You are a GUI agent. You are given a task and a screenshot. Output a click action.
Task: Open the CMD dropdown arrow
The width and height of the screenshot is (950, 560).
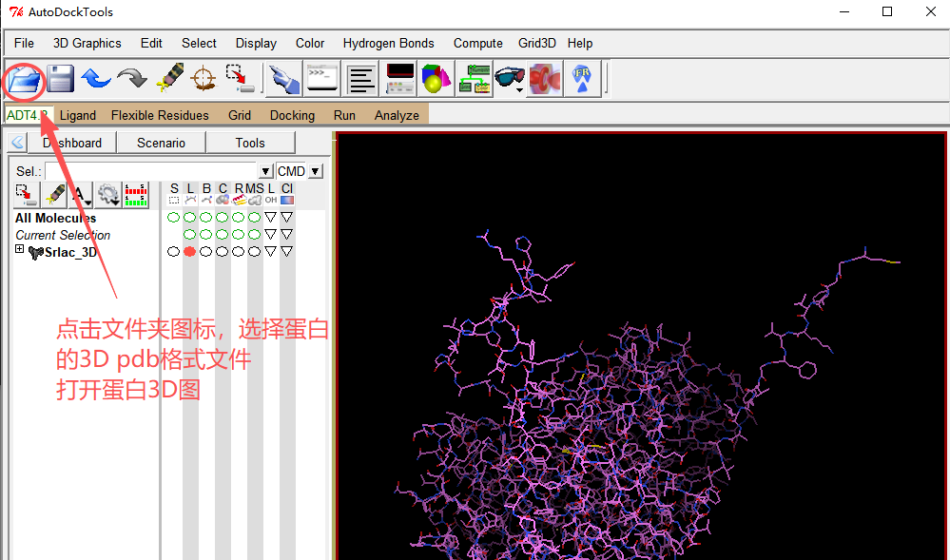[316, 171]
